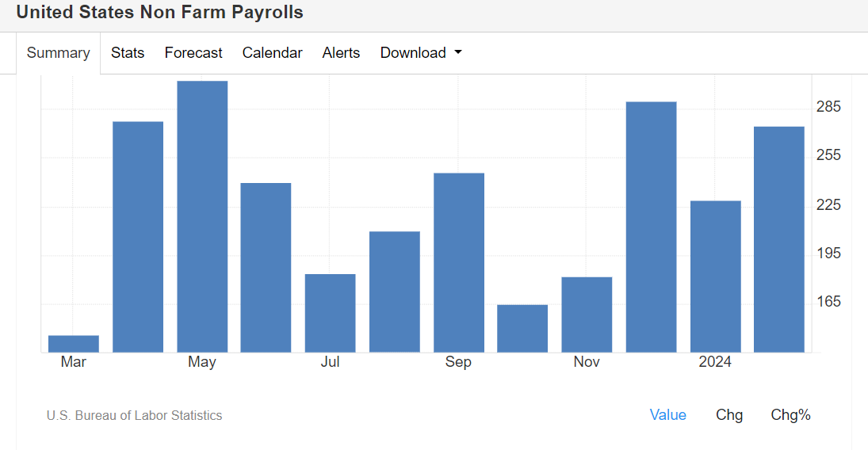868x450 pixels.
Task: Click the U.S. Bureau of Labor Statistics source
Action: point(134,415)
